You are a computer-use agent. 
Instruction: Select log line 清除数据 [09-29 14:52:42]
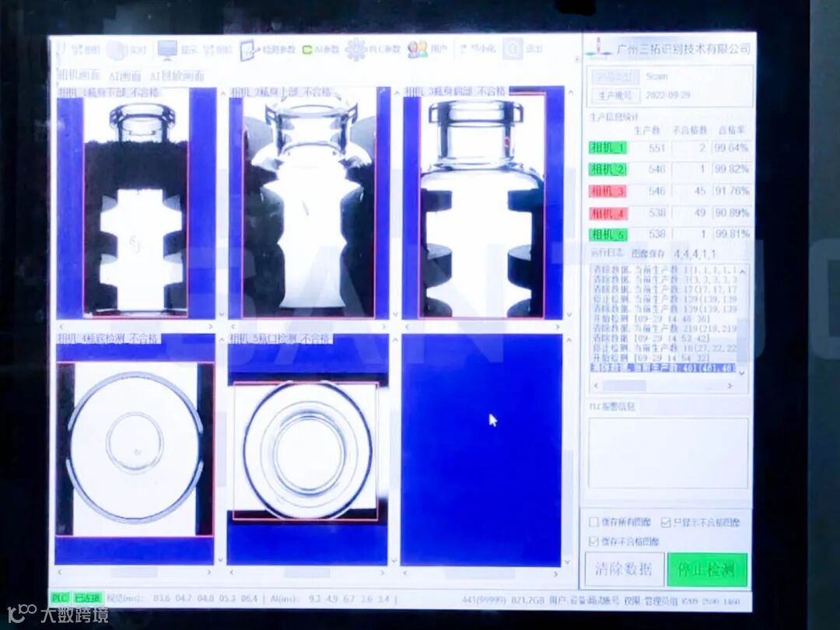coord(651,338)
